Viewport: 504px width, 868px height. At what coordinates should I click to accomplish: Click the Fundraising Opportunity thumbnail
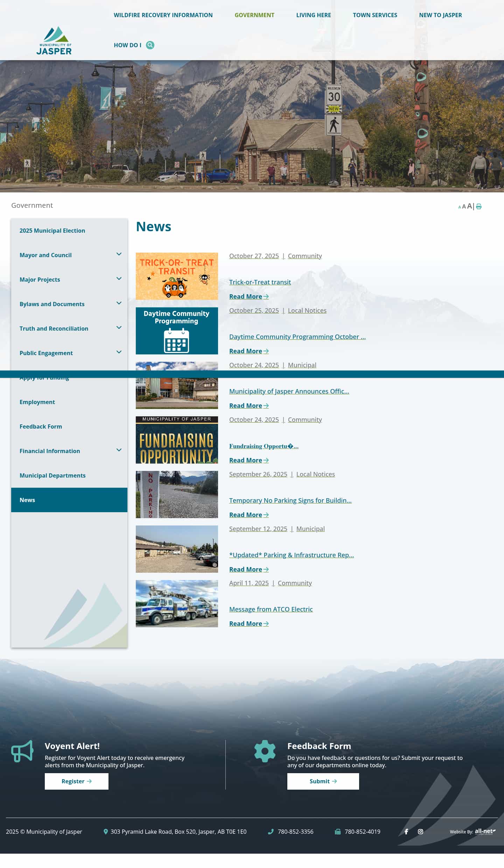pyautogui.click(x=177, y=440)
